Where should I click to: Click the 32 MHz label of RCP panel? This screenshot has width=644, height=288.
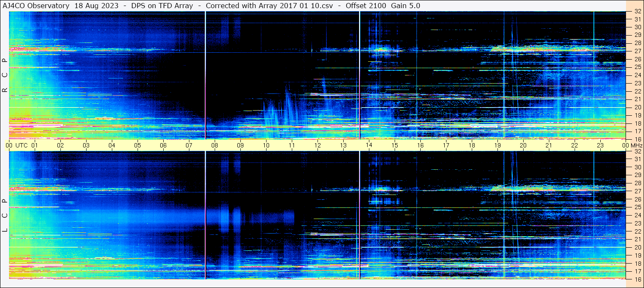coord(637,12)
